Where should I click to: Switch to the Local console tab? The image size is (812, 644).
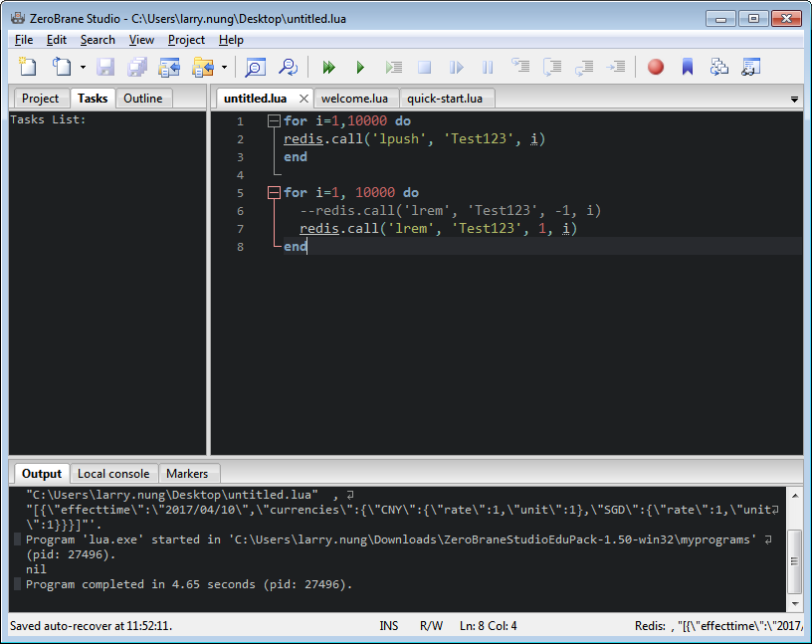[113, 474]
